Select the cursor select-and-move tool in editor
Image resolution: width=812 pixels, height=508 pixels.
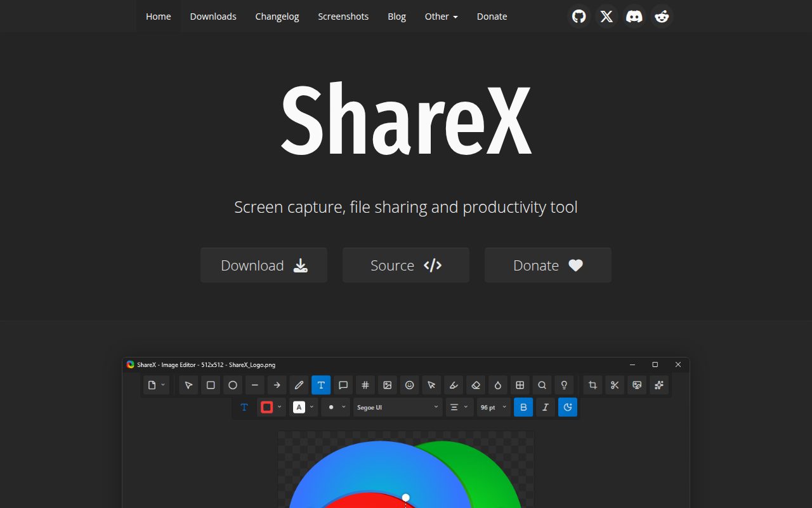click(x=188, y=385)
